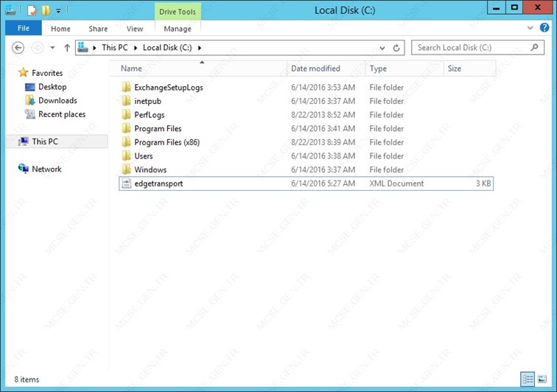Click the New folder quick access icon
This screenshot has height=392, width=557.
(x=46, y=10)
